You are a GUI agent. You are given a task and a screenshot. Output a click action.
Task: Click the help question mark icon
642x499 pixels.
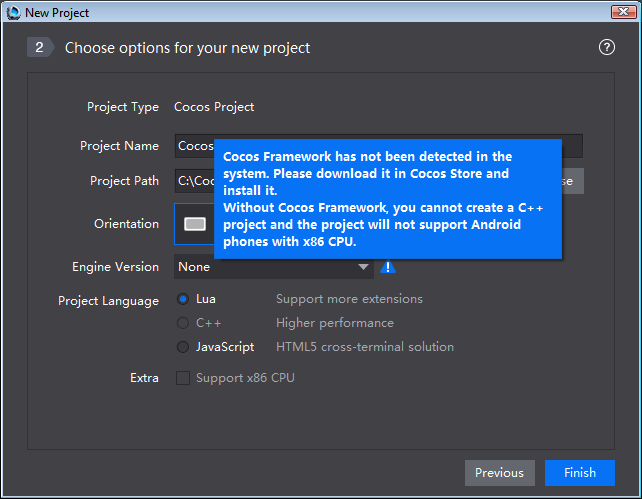606,47
